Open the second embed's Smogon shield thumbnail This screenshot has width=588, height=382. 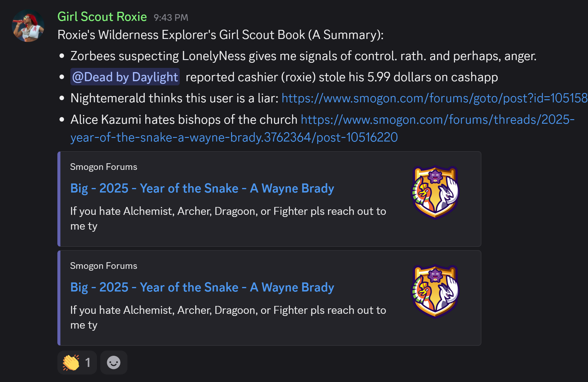pyautogui.click(x=435, y=291)
